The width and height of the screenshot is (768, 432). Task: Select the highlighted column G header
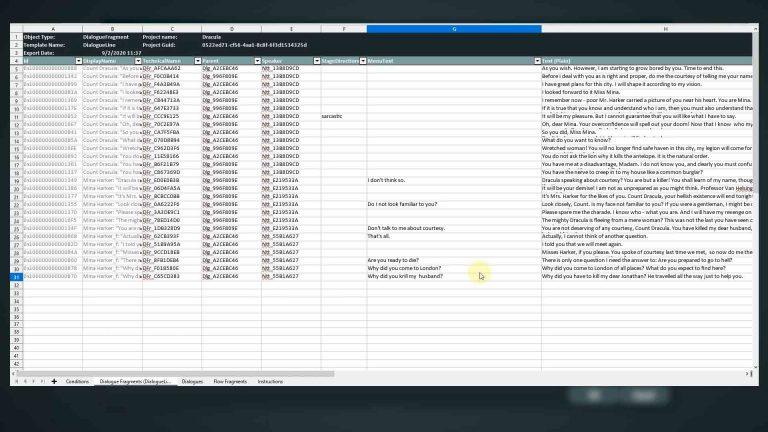(454, 29)
